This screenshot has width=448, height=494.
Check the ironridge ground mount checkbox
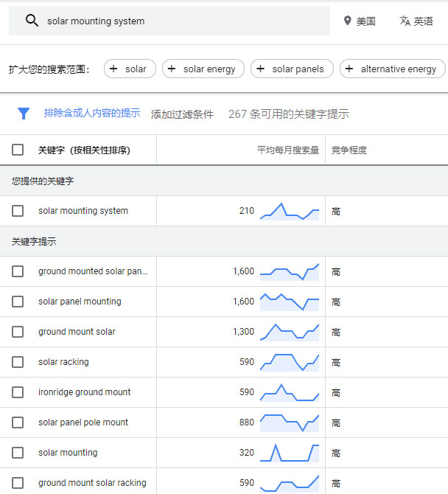coord(18,392)
